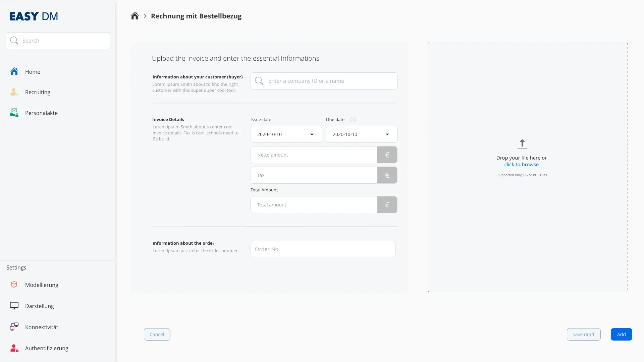644x362 pixels.
Task: Select the Konnektivität icon
Action: tap(14, 327)
